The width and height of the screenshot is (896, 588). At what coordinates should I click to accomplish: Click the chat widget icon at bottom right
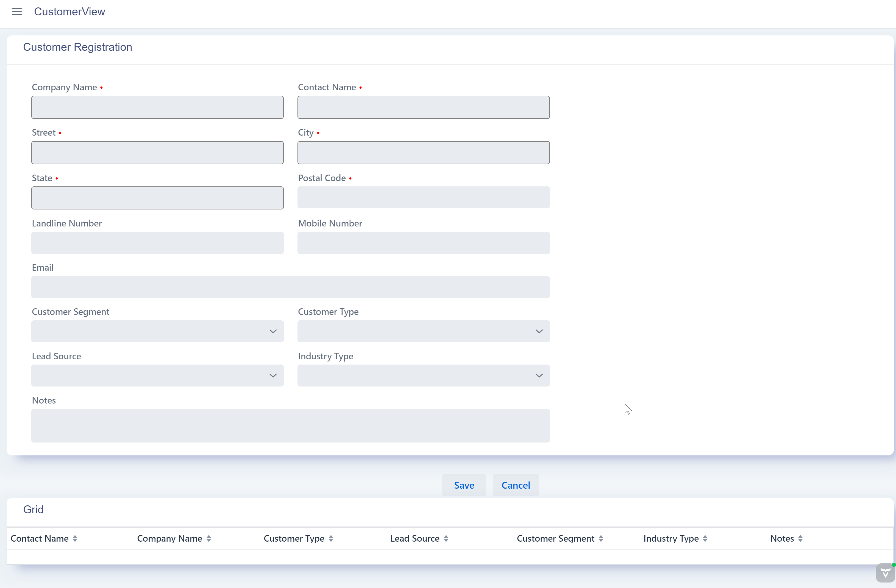click(x=886, y=573)
